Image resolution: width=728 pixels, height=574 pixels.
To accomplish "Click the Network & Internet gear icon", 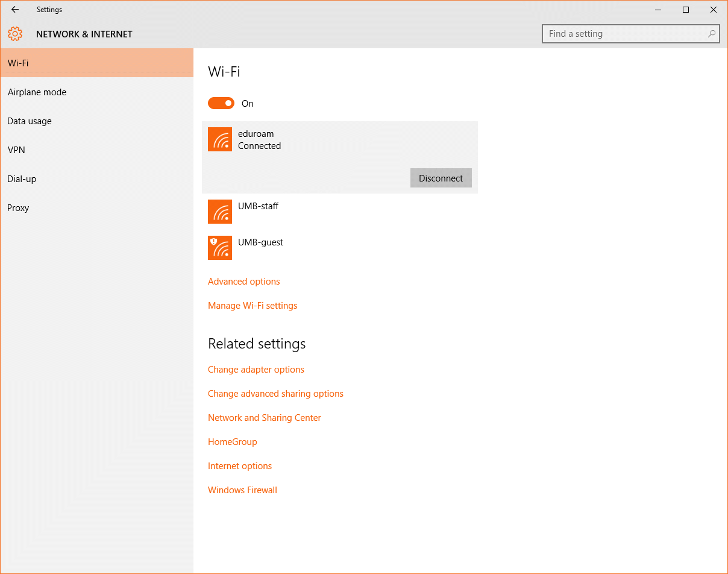I will pyautogui.click(x=15, y=34).
